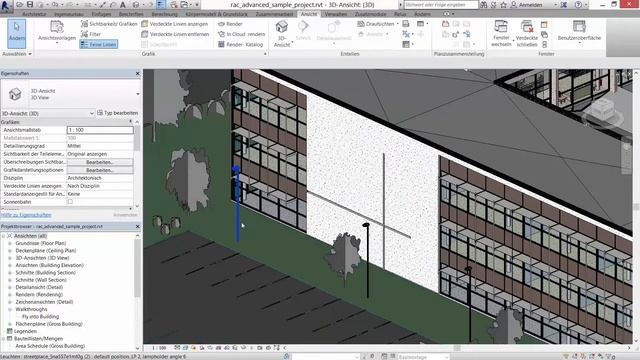The image size is (640, 360).
Task: Open Hilfe zu Eigenschaften link
Action: (x=26, y=215)
